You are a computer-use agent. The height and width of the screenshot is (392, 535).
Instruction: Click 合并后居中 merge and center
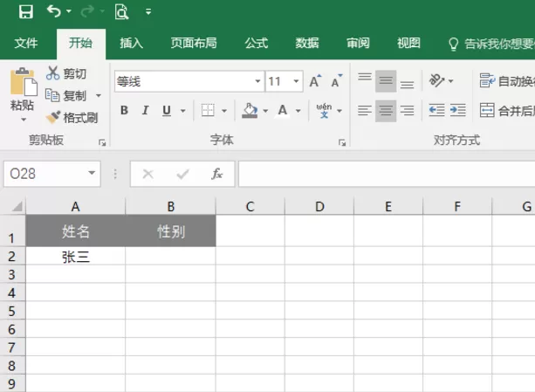point(507,110)
